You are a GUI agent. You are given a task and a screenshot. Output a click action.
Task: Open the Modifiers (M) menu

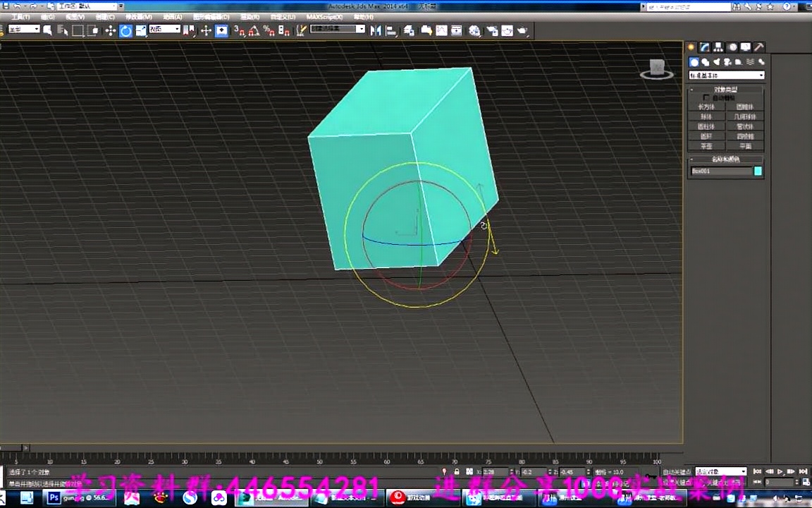coord(139,17)
